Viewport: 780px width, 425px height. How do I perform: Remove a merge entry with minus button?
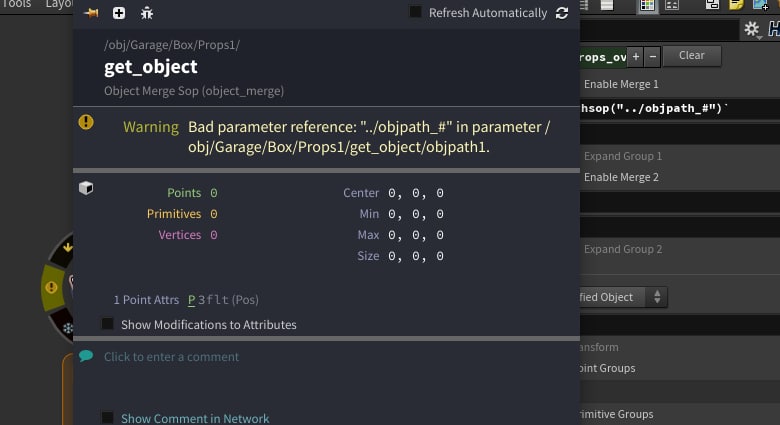pos(653,57)
